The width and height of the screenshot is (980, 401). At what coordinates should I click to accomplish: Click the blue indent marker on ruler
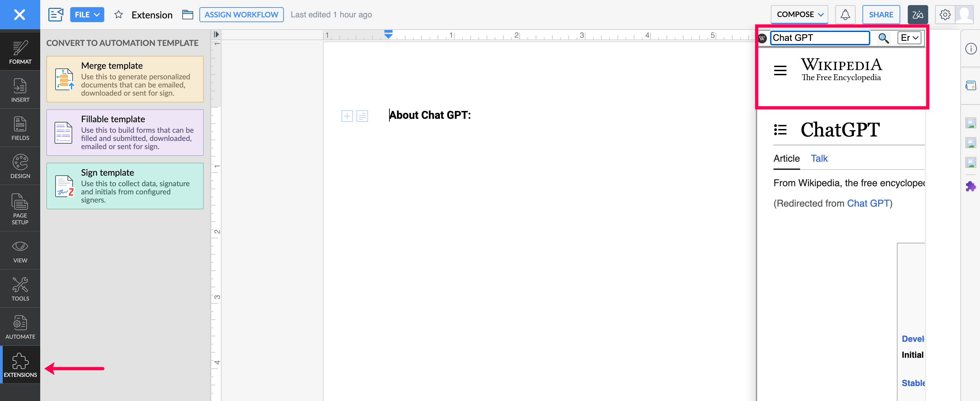pos(388,34)
